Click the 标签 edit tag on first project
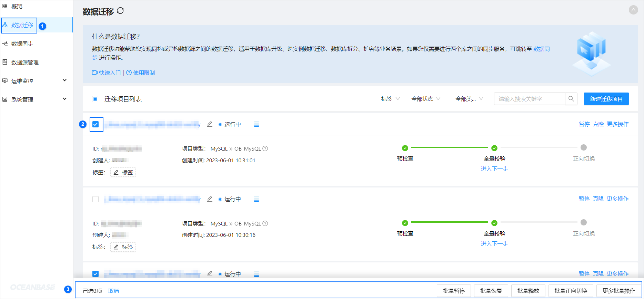The width and height of the screenshot is (644, 299). point(123,172)
